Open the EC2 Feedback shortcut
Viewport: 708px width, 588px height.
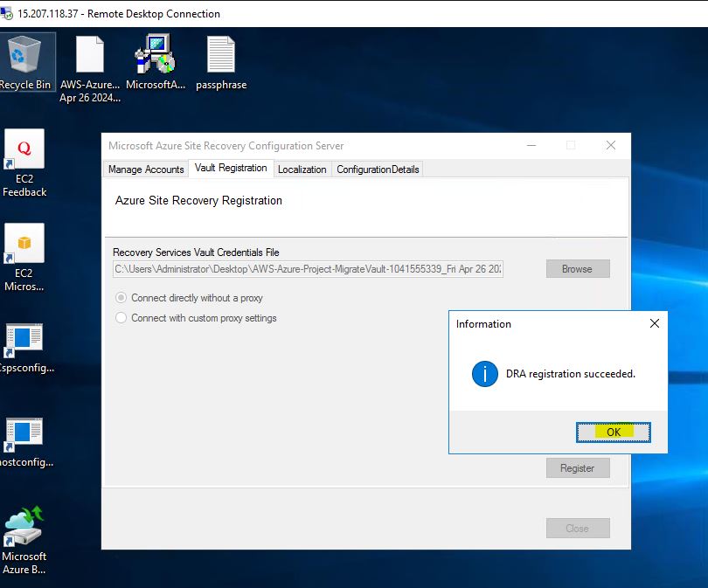(x=24, y=150)
